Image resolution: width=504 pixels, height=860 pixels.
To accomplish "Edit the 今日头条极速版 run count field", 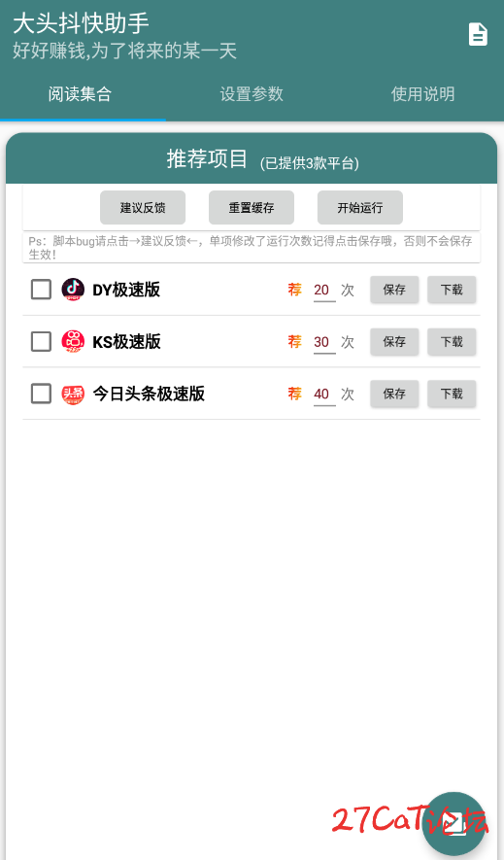I will coord(324,395).
